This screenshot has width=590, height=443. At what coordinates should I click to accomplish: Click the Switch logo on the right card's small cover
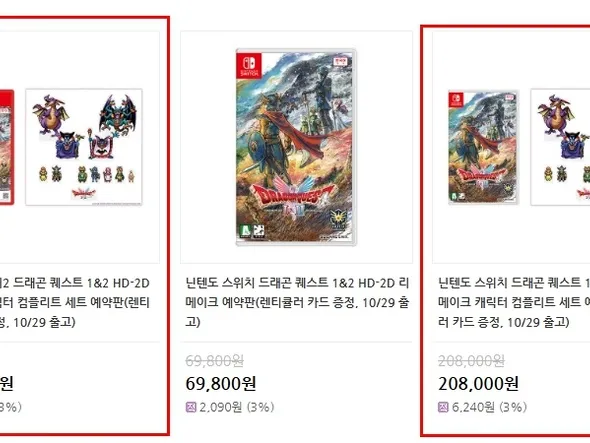click(x=456, y=100)
